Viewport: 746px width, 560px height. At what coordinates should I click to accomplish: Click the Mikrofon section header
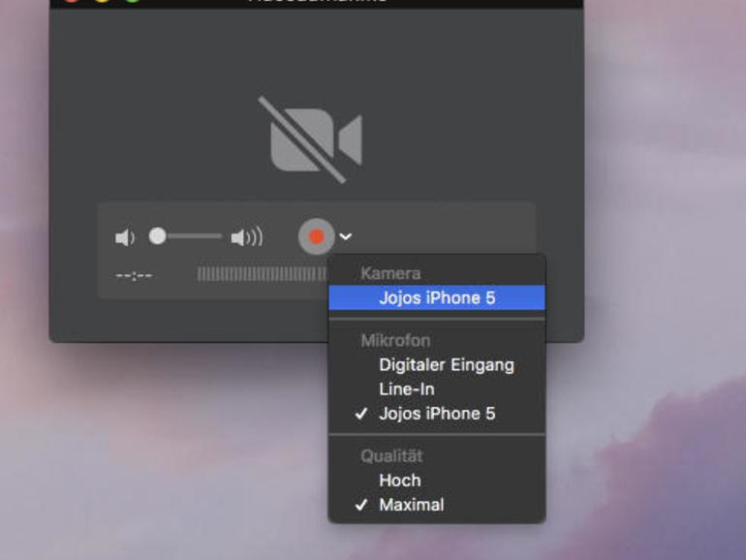(x=395, y=341)
